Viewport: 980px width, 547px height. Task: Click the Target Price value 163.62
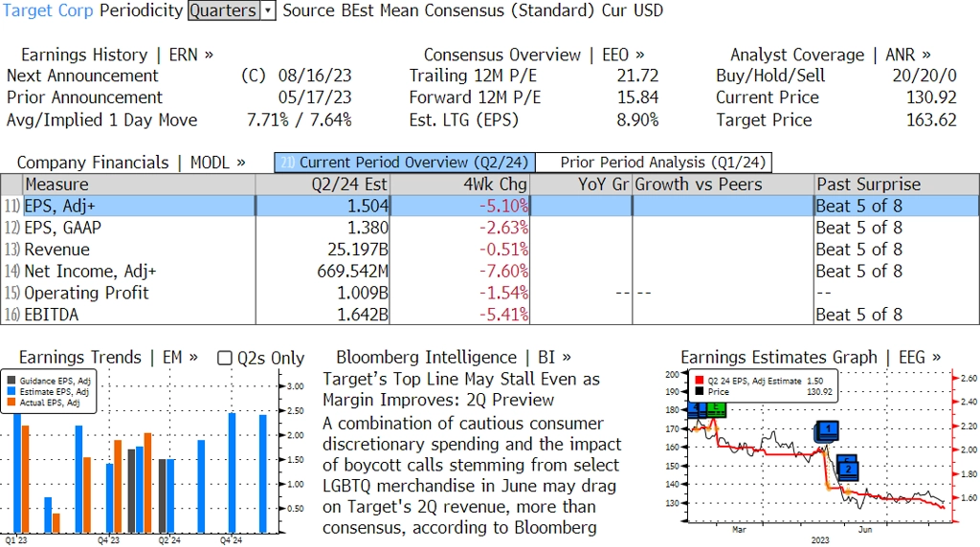931,120
